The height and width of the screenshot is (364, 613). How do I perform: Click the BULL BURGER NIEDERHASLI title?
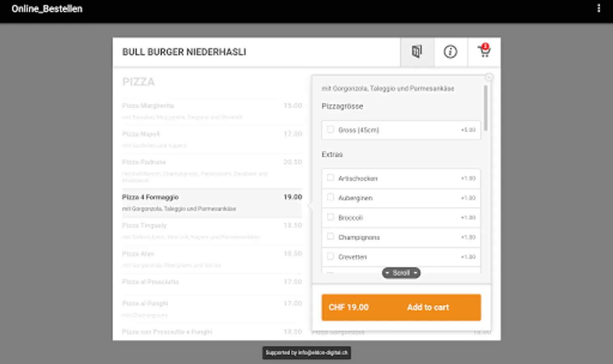[184, 52]
